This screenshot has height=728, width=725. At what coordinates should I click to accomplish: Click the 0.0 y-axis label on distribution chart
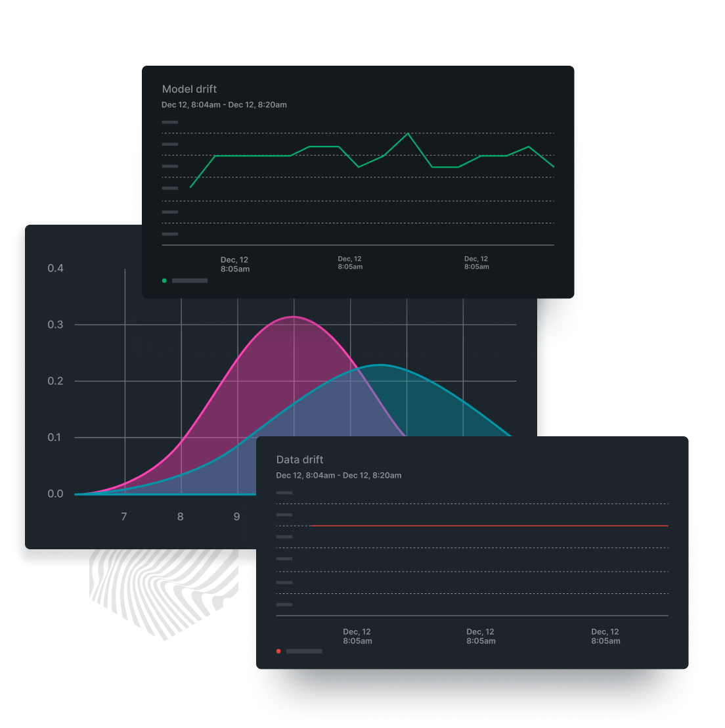coord(55,494)
